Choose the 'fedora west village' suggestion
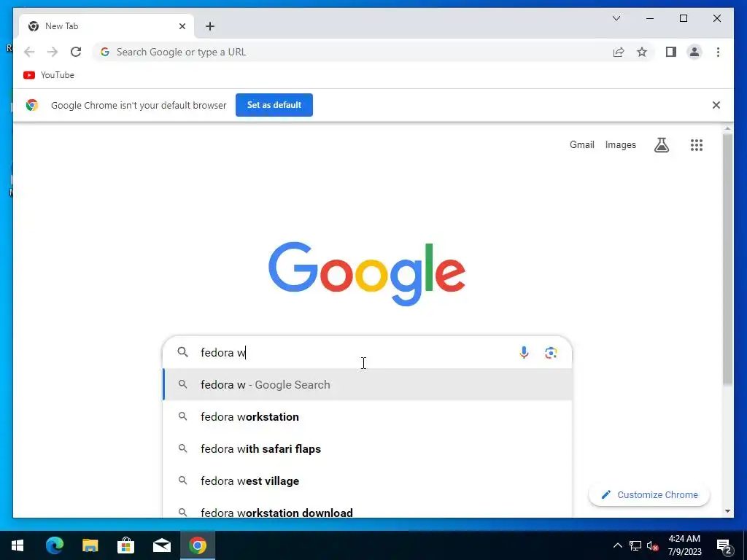 tap(368, 481)
